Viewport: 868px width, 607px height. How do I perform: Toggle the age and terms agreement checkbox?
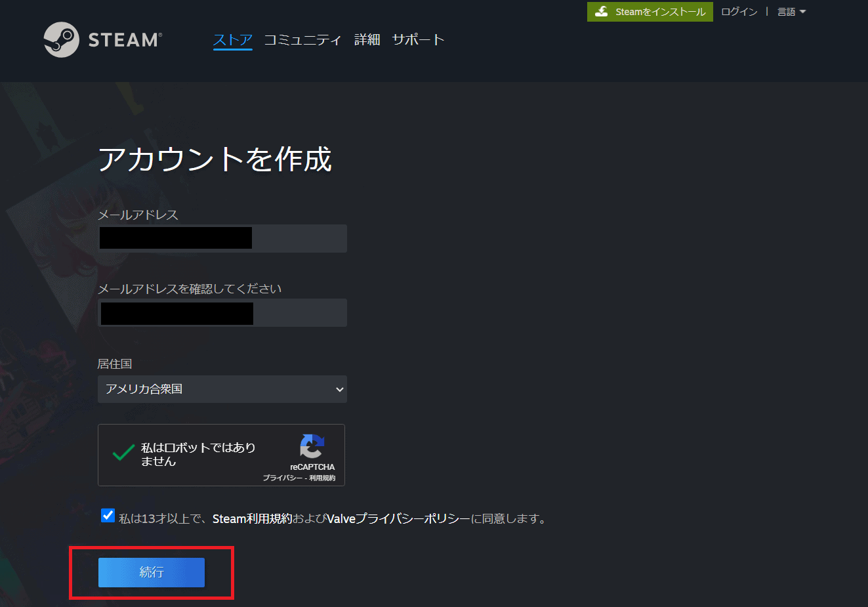point(108,516)
